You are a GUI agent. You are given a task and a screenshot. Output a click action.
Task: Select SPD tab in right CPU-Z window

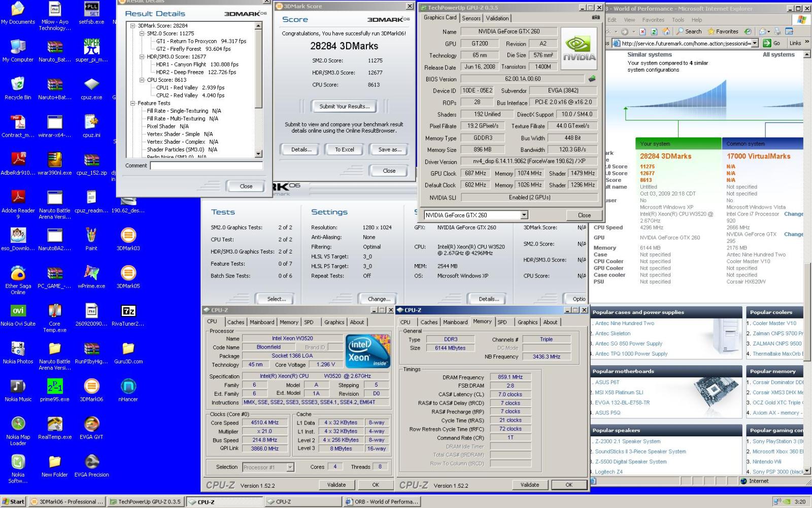(x=502, y=322)
